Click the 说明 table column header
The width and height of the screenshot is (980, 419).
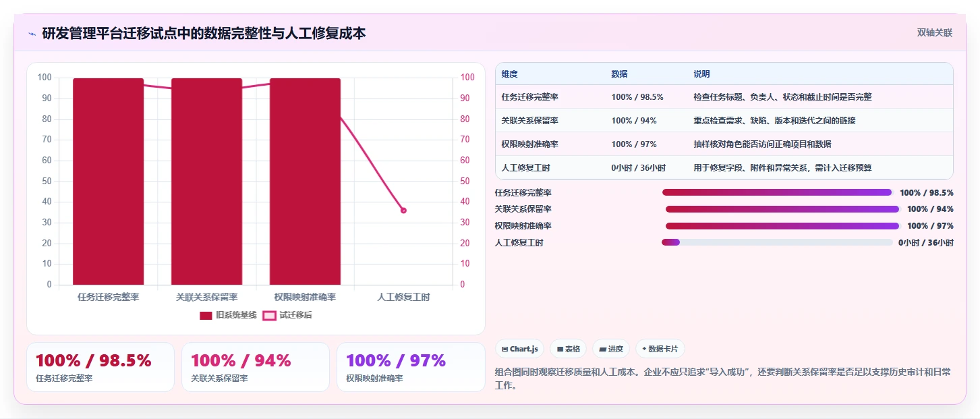[x=701, y=74]
